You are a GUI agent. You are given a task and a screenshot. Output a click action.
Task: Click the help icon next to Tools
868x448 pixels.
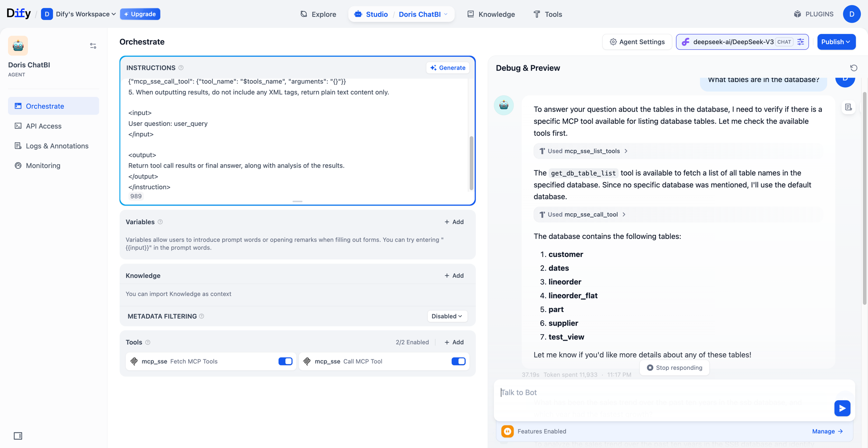[x=148, y=342]
